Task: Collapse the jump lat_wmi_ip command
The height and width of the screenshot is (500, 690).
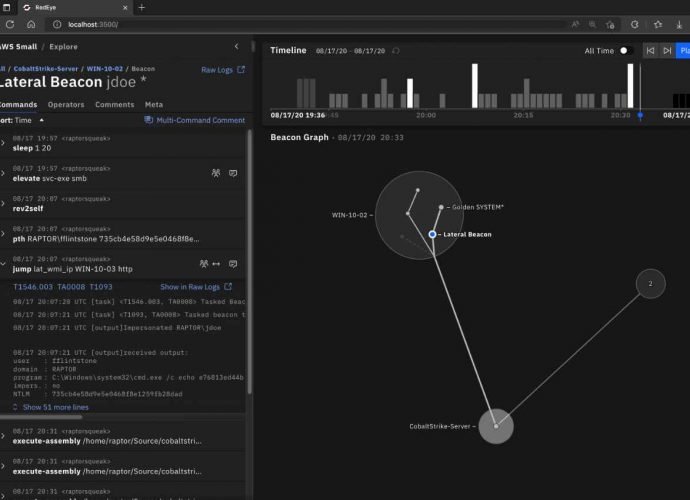Action: tap(3, 264)
